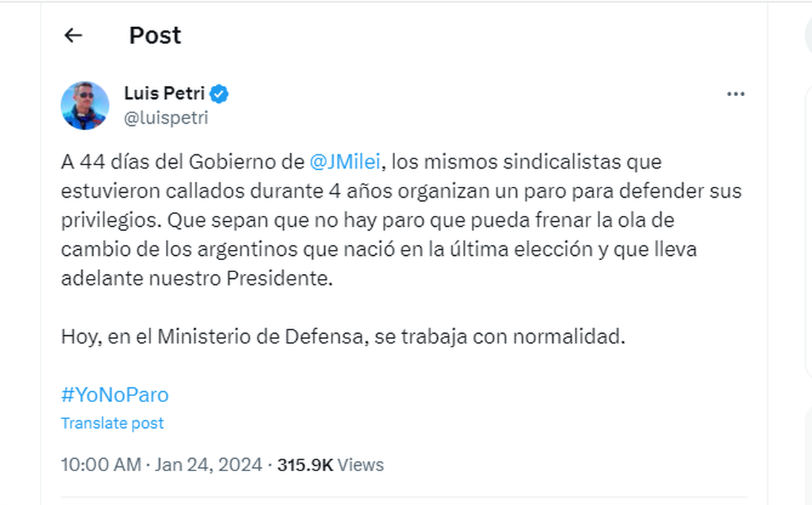Click the "Ministerio de Defensa" text

tap(262, 336)
